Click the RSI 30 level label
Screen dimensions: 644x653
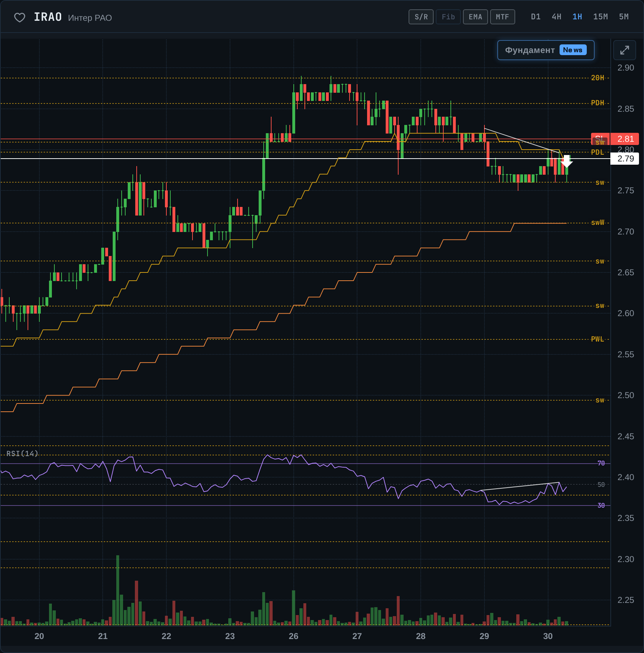[601, 506]
